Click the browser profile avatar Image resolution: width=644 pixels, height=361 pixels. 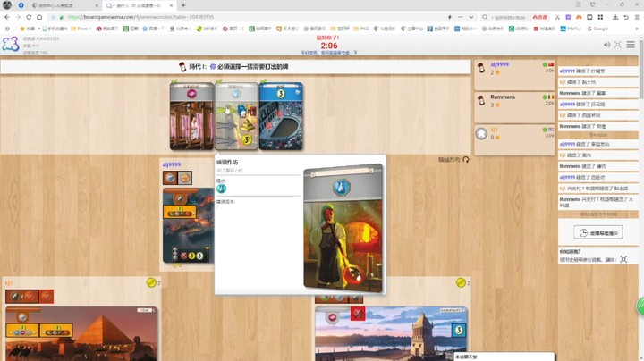tap(7, 5)
